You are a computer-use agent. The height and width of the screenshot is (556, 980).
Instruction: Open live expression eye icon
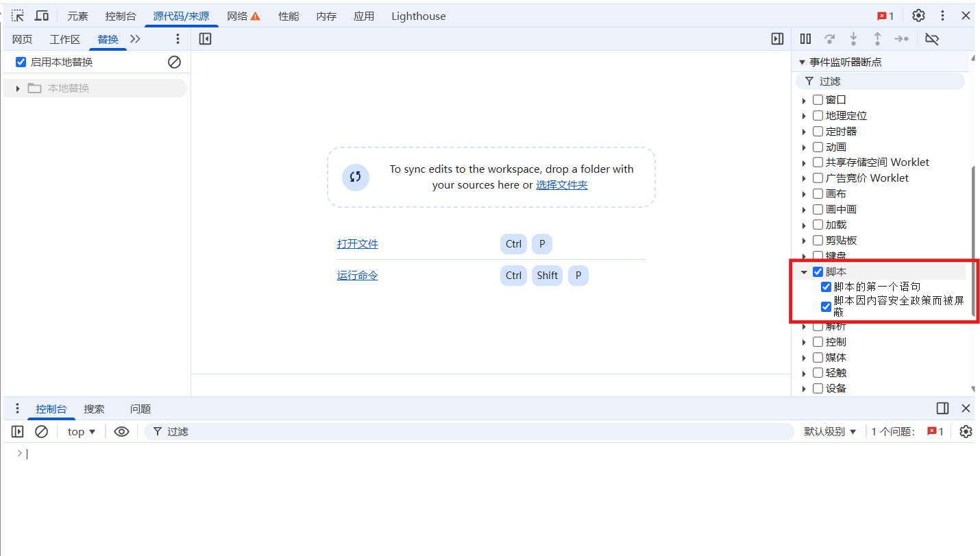[x=121, y=431]
